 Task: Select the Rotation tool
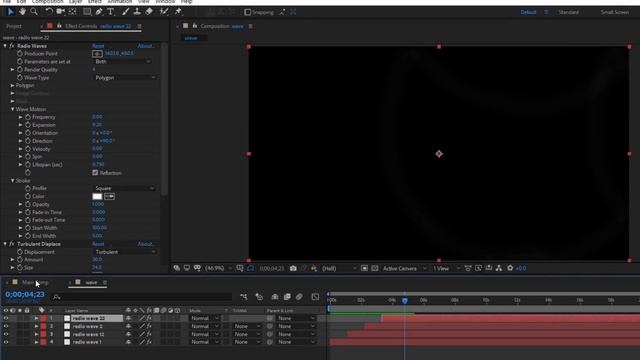click(x=49, y=12)
